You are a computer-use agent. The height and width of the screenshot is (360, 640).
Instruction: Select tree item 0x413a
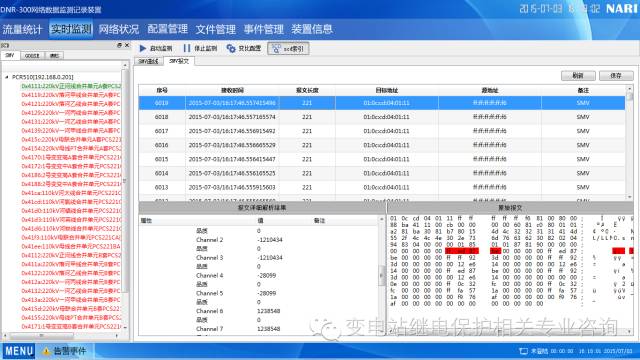click(x=71, y=300)
